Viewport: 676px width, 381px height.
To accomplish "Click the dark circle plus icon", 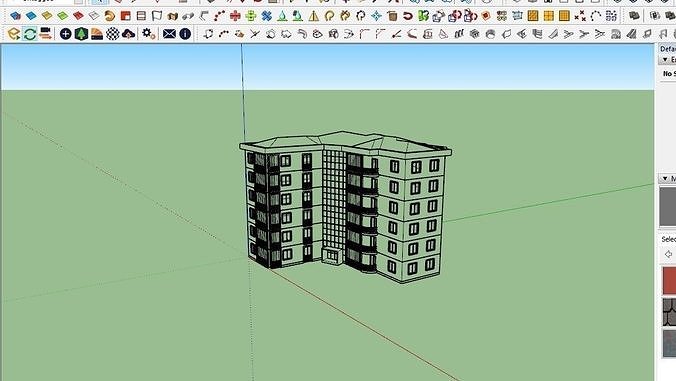I will click(x=66, y=34).
